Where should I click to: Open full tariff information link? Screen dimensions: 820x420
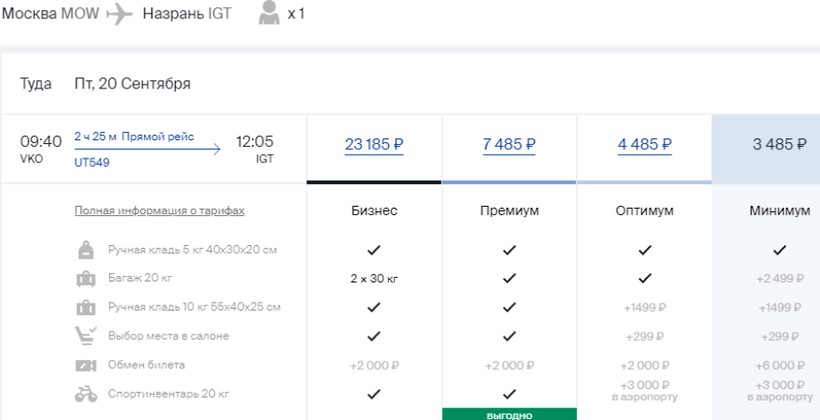pyautogui.click(x=159, y=211)
